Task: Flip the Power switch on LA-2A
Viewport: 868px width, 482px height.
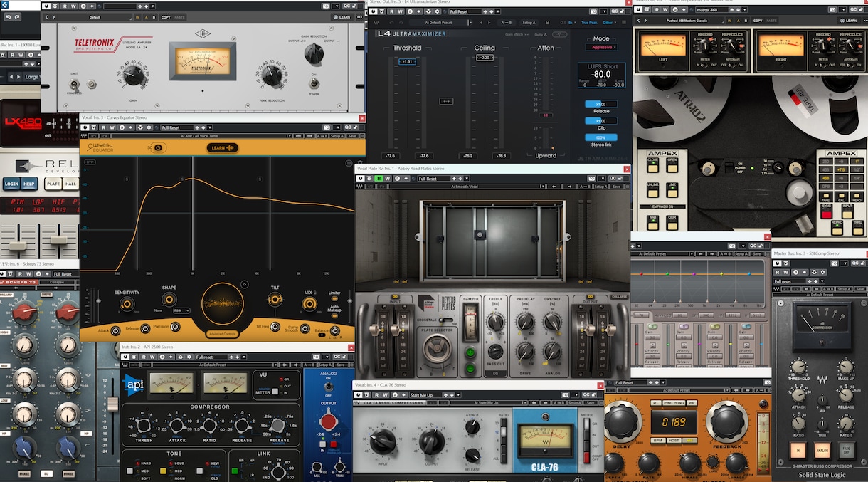Action: [x=314, y=83]
